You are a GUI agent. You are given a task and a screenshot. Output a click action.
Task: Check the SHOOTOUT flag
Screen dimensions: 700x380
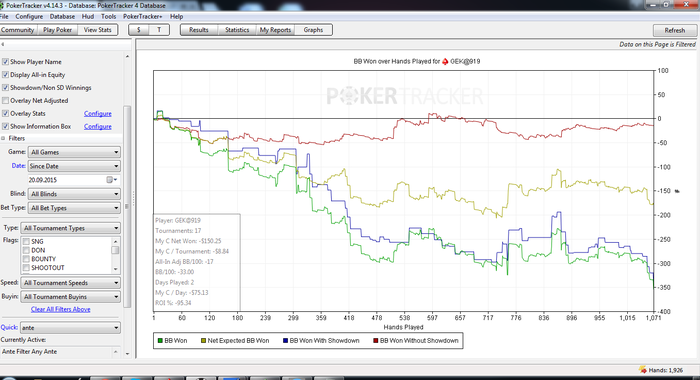click(x=26, y=268)
